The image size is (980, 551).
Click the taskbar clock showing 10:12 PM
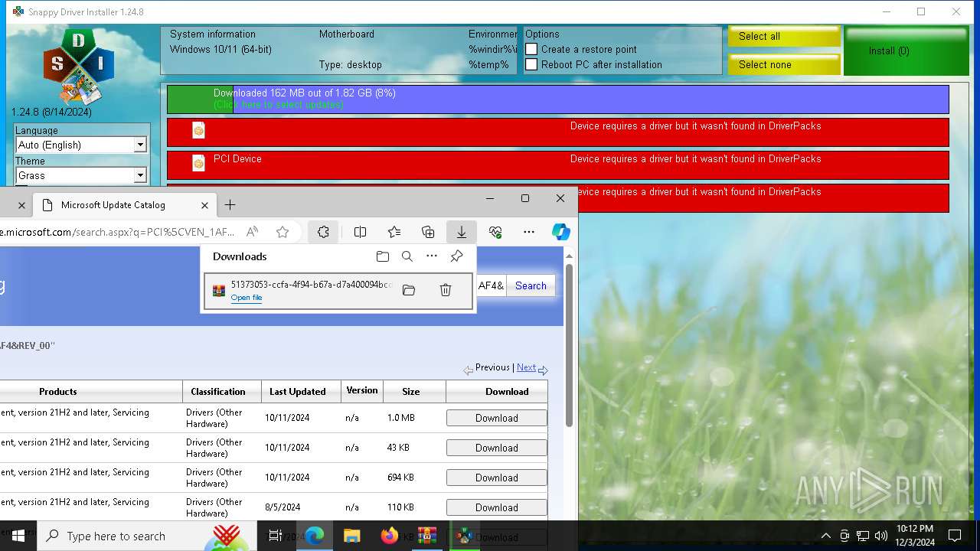pos(915,535)
